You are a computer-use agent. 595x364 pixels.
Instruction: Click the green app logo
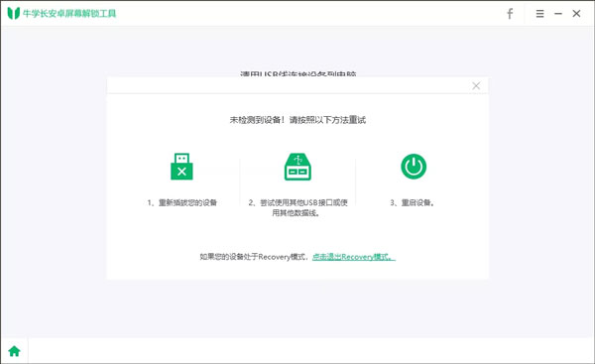coord(14,13)
